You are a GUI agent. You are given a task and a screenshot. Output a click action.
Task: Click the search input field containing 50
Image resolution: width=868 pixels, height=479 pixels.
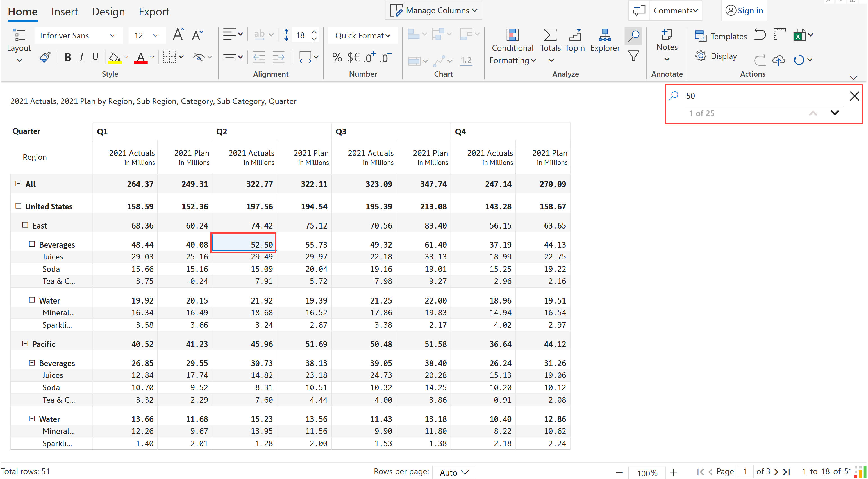[x=762, y=96]
